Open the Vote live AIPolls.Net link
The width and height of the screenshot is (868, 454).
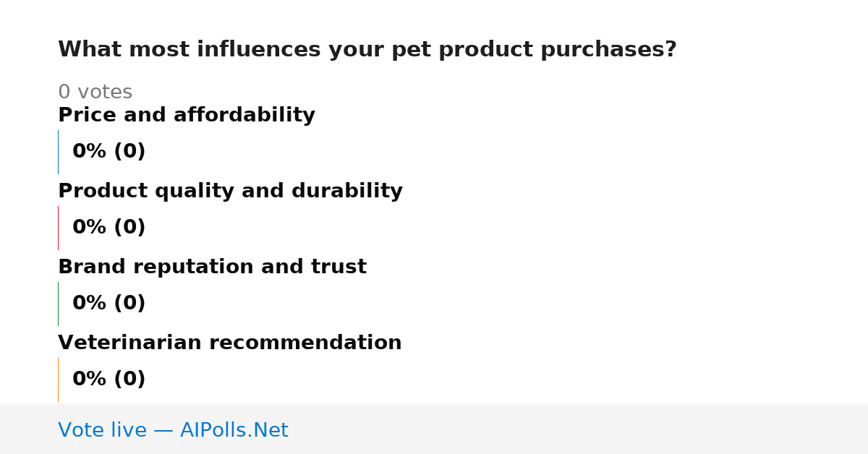point(173,430)
